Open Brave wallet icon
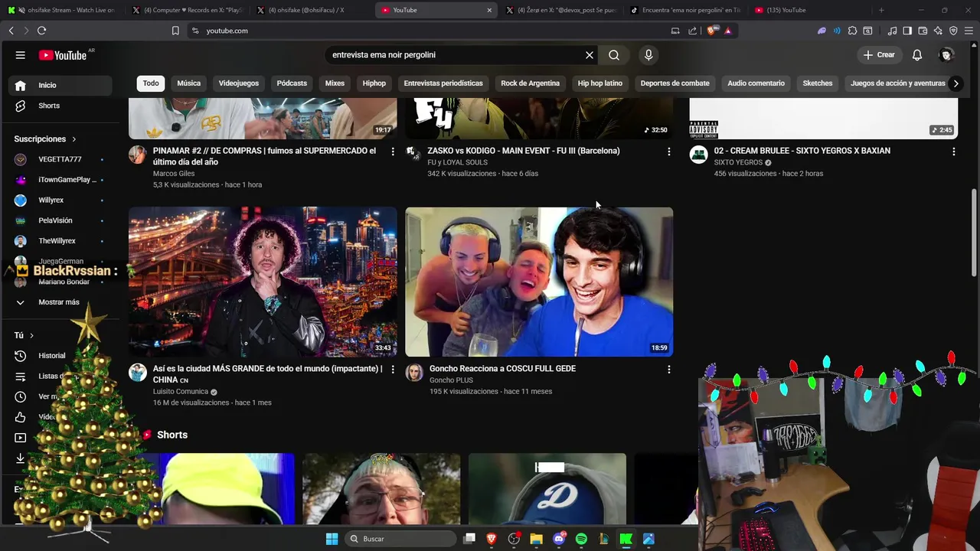 [923, 31]
